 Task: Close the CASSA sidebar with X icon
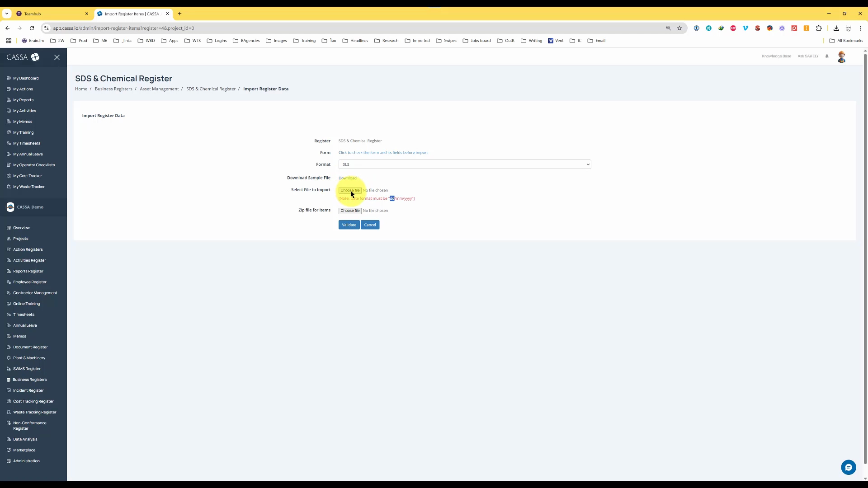click(x=57, y=57)
